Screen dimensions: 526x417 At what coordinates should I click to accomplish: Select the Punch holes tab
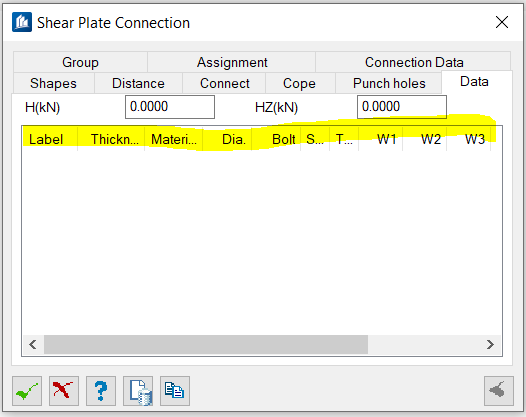389,83
